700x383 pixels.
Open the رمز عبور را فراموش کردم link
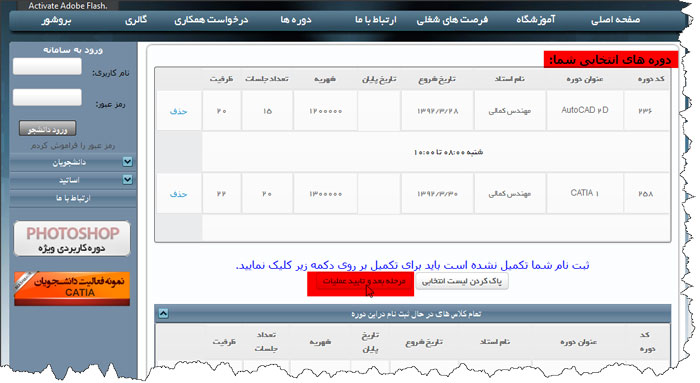(73, 146)
